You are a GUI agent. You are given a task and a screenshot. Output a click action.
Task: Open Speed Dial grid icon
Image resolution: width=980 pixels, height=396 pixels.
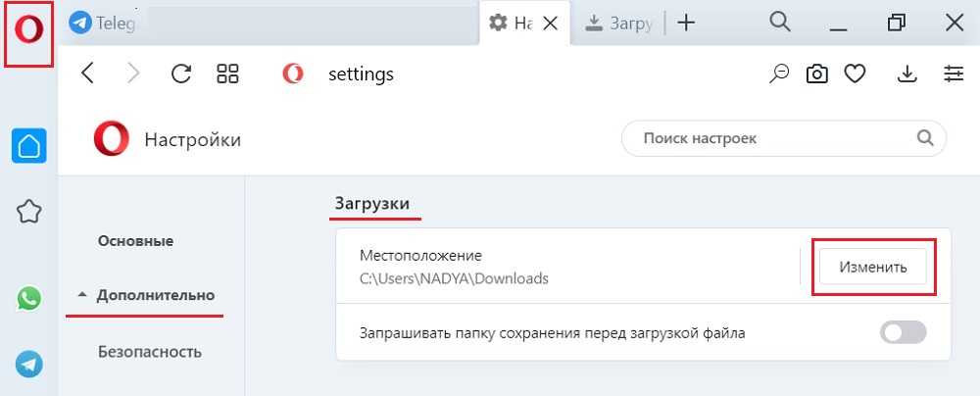coord(228,74)
